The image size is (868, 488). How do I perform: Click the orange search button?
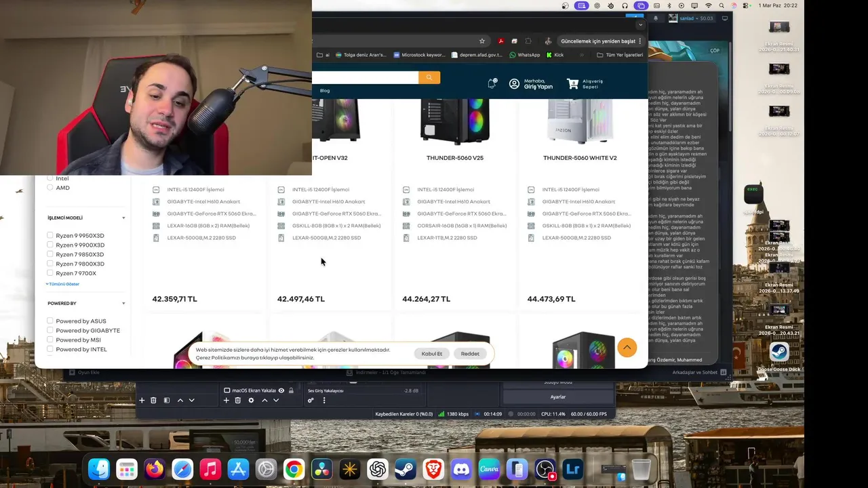429,77
